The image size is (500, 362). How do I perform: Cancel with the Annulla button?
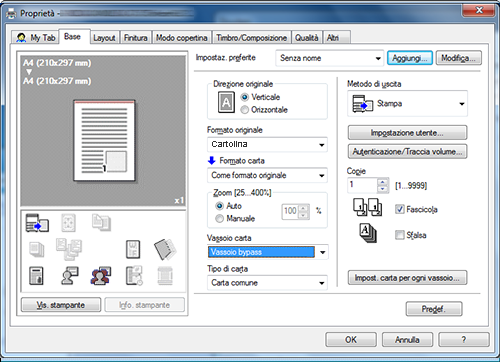(x=407, y=340)
